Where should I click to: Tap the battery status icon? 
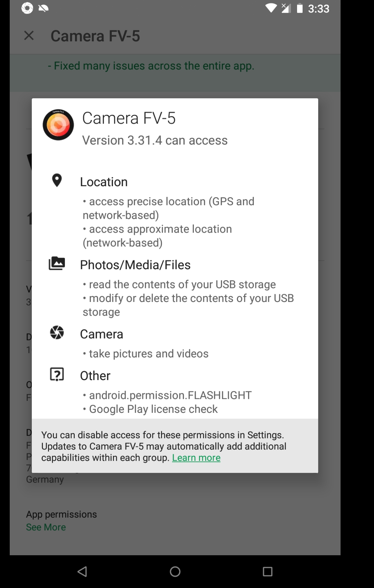(300, 8)
